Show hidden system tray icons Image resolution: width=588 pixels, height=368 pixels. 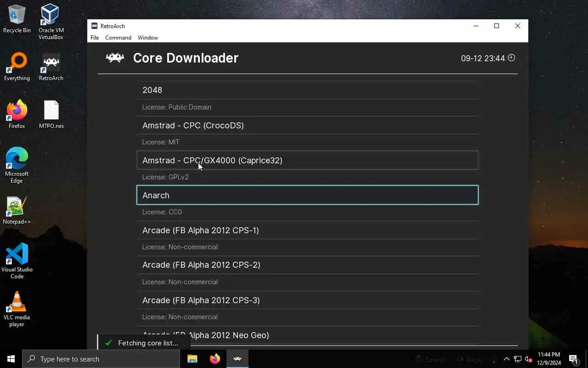(x=506, y=359)
